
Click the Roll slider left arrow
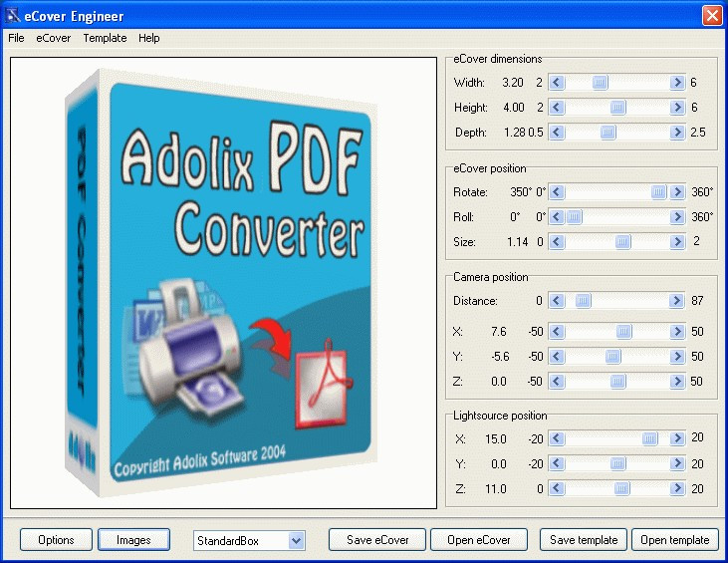[557, 217]
